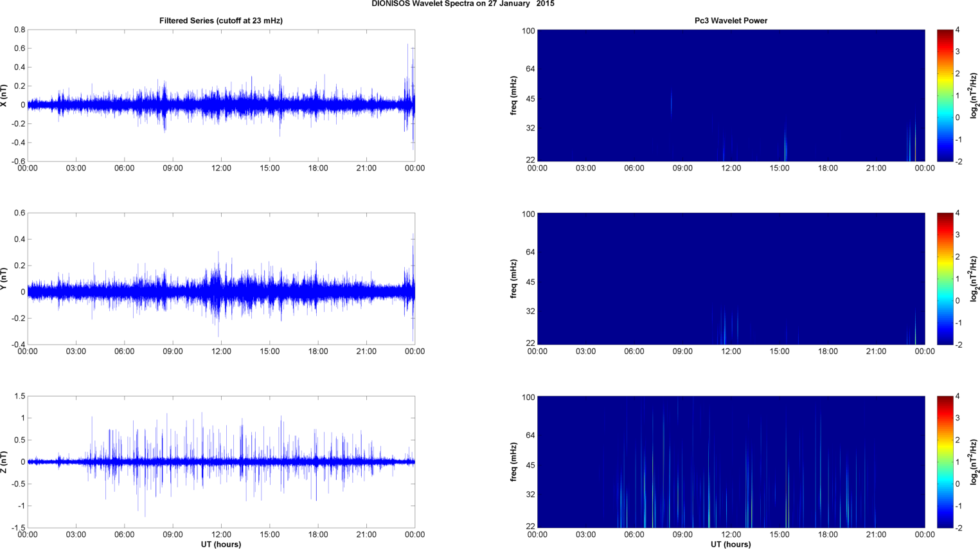Image resolution: width=980 pixels, height=549 pixels.
Task: Click 'freq (mHz)' label of top spectrogram
Action: point(514,96)
